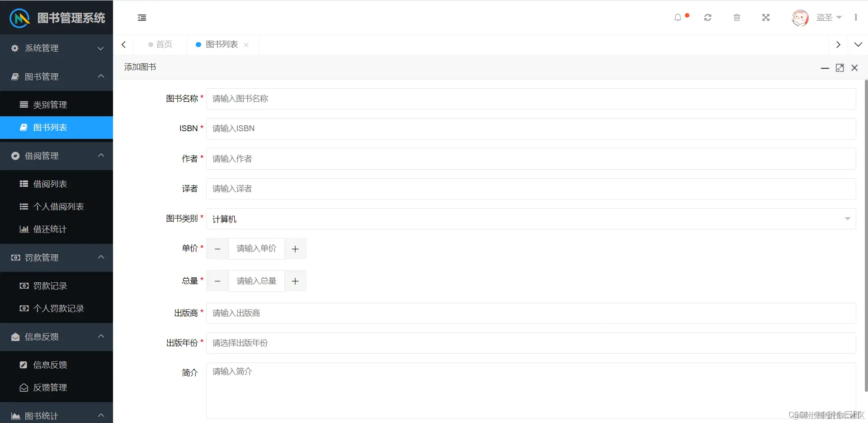Click the 出版商 input field
The height and width of the screenshot is (423, 868).
pyautogui.click(x=531, y=313)
